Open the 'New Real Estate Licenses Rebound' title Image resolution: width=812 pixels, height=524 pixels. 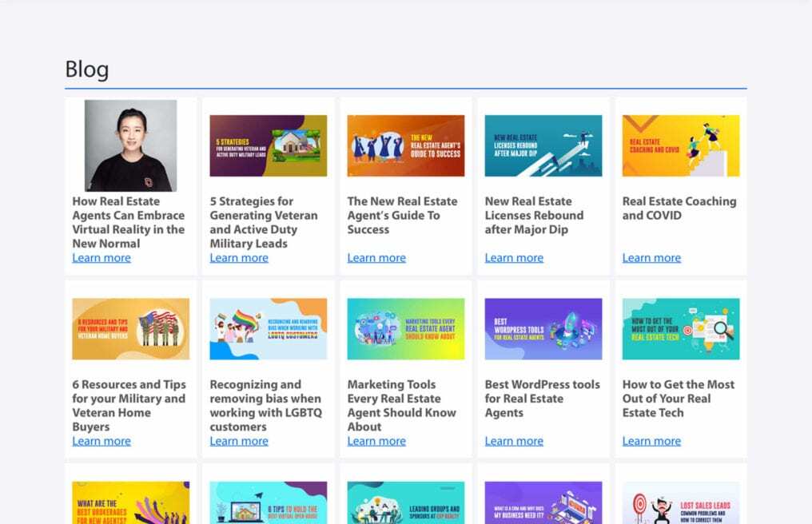[534, 216]
